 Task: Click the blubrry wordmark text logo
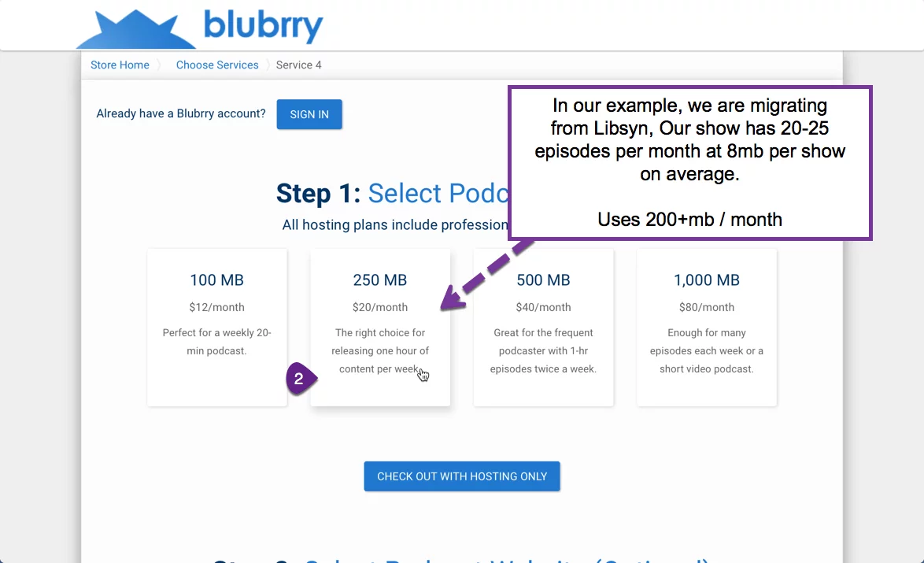click(x=264, y=26)
